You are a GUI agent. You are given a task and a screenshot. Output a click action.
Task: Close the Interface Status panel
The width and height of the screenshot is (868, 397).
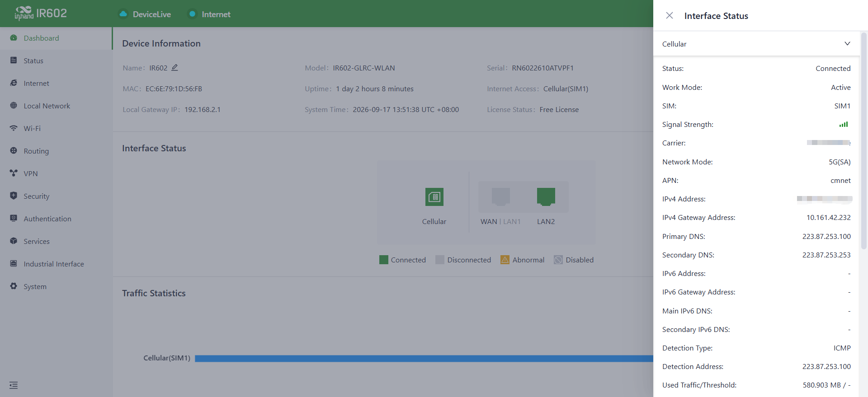click(x=670, y=15)
